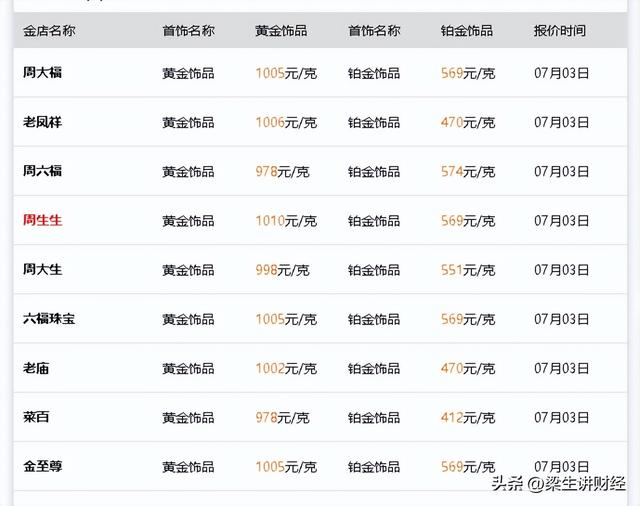Select the 998元/克 price for 周大生
Image resolution: width=640 pixels, height=506 pixels.
282,270
